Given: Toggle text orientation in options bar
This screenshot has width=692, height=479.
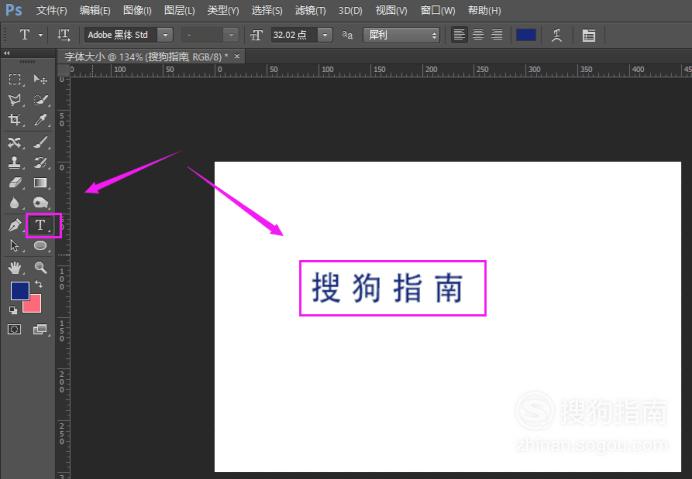Looking at the screenshot, I should (x=64, y=35).
